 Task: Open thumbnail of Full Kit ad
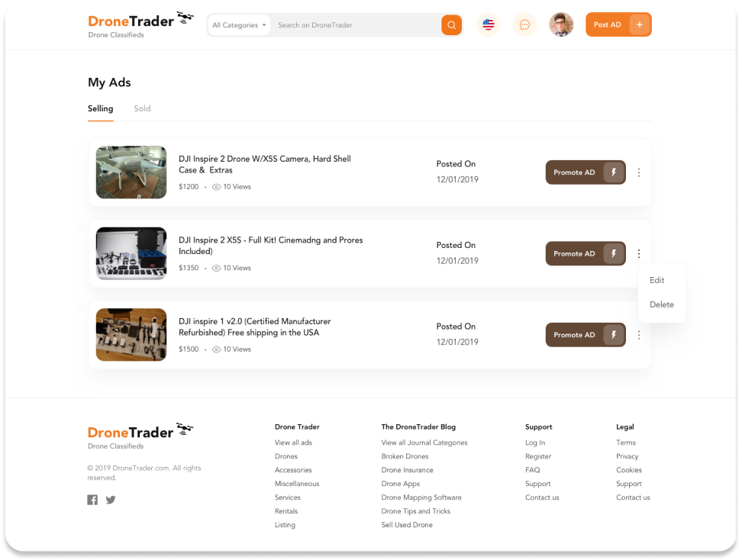click(131, 253)
